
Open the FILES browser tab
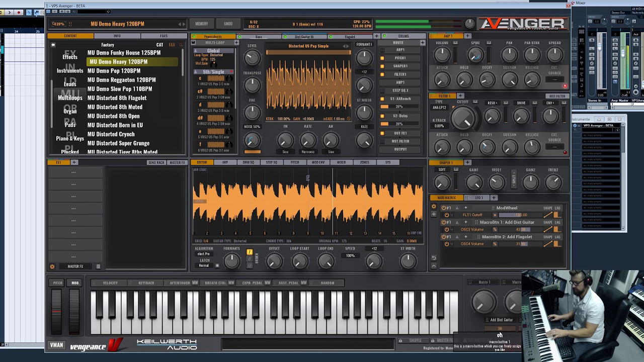[x=164, y=36]
